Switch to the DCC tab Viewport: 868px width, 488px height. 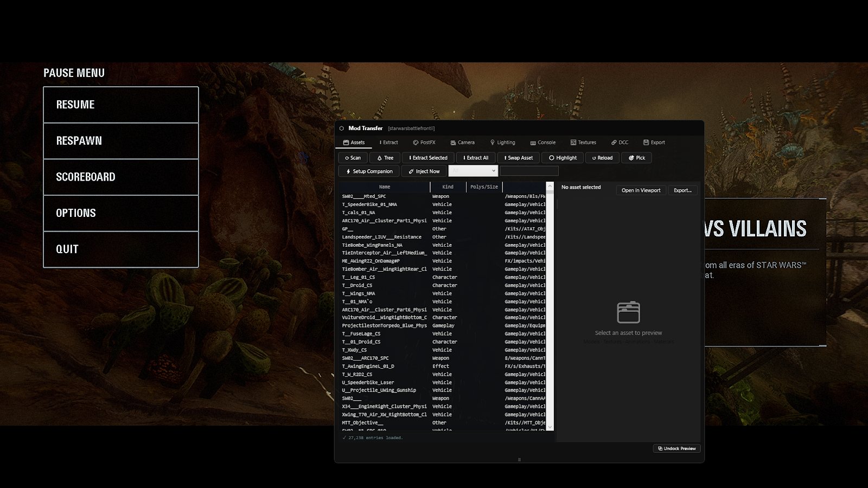click(620, 143)
